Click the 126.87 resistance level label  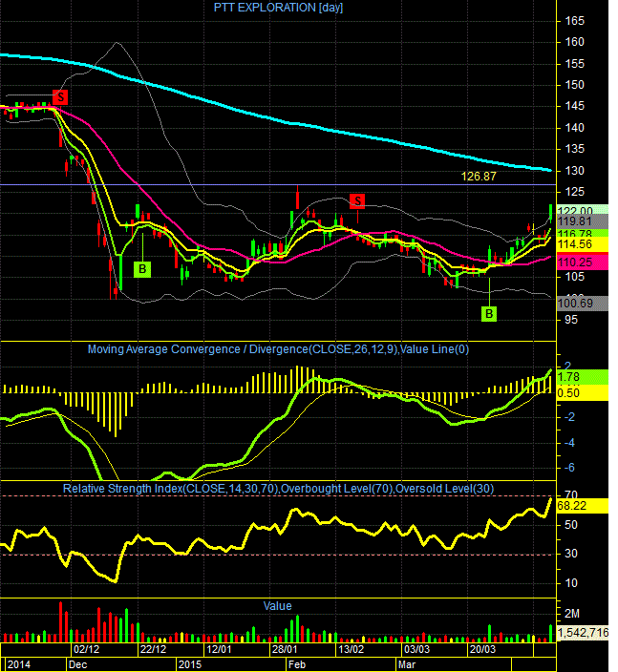479,177
